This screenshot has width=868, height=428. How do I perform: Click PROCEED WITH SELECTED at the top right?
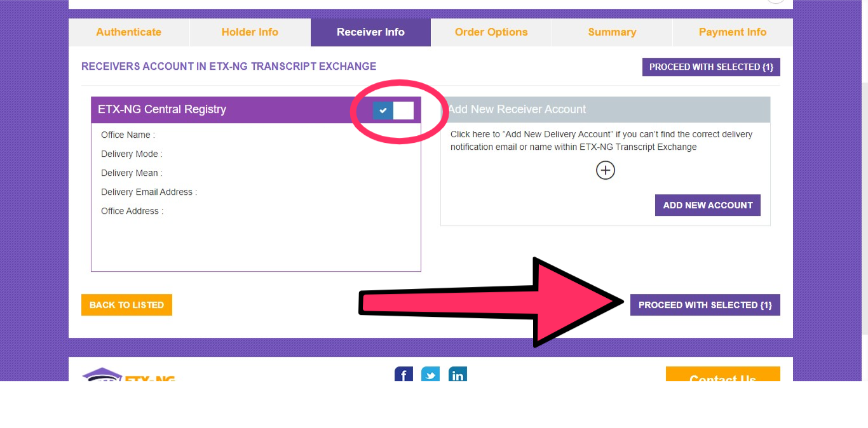tap(710, 67)
